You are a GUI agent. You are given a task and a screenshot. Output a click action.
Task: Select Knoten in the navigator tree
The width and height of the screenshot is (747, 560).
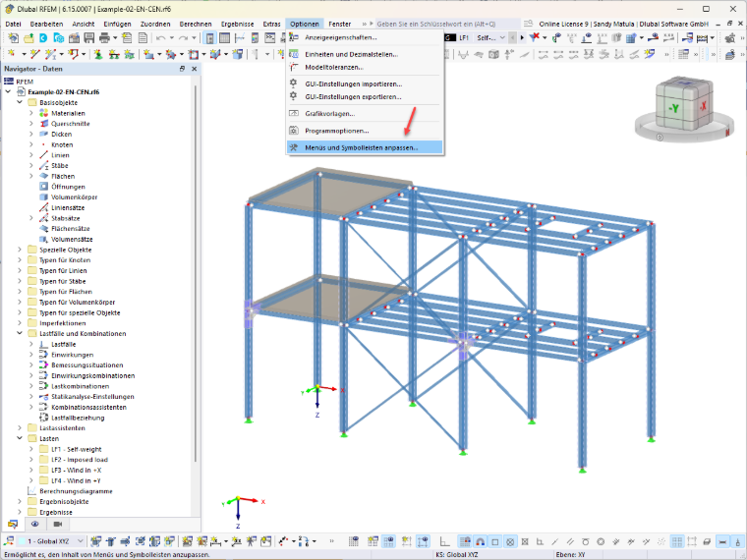pyautogui.click(x=62, y=144)
